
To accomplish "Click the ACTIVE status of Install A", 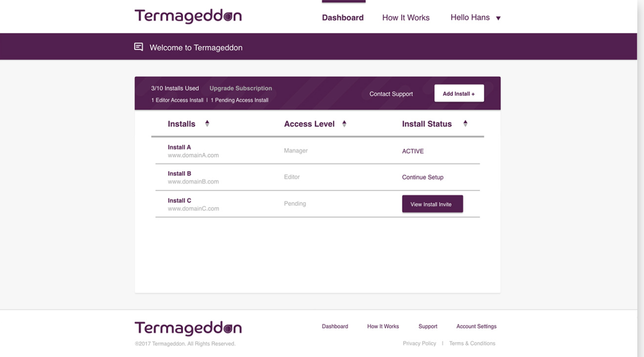I will 413,151.
